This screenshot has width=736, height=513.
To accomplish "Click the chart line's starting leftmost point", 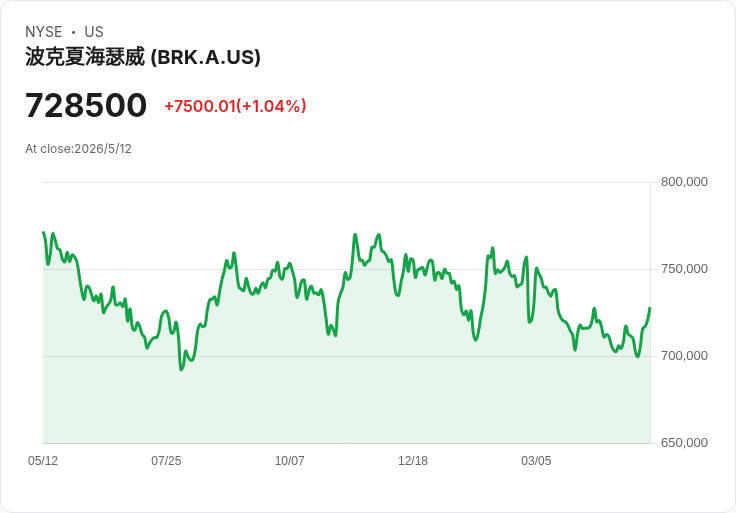I will tap(43, 232).
